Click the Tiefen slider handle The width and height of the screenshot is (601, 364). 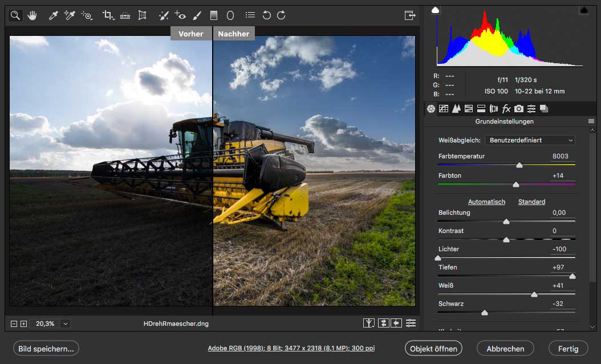572,276
